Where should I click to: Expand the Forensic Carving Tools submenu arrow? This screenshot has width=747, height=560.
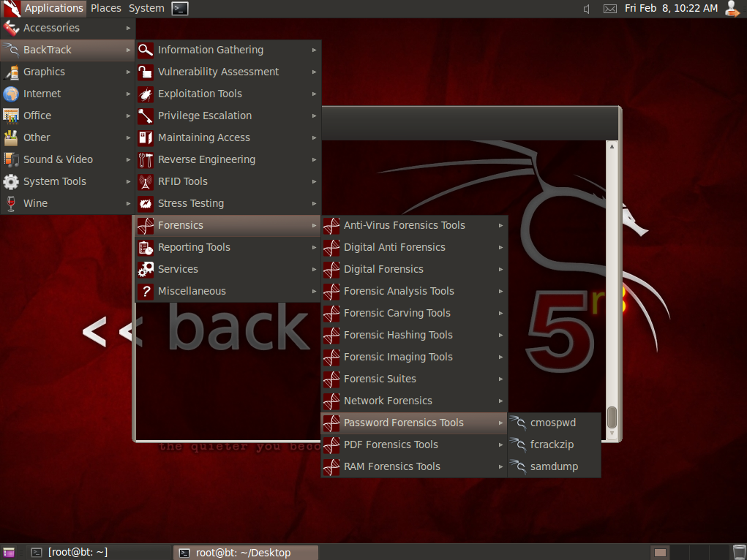[500, 313]
